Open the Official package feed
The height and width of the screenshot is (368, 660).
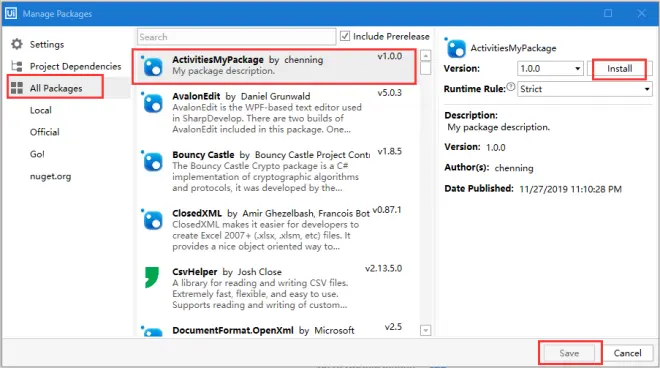coord(45,132)
